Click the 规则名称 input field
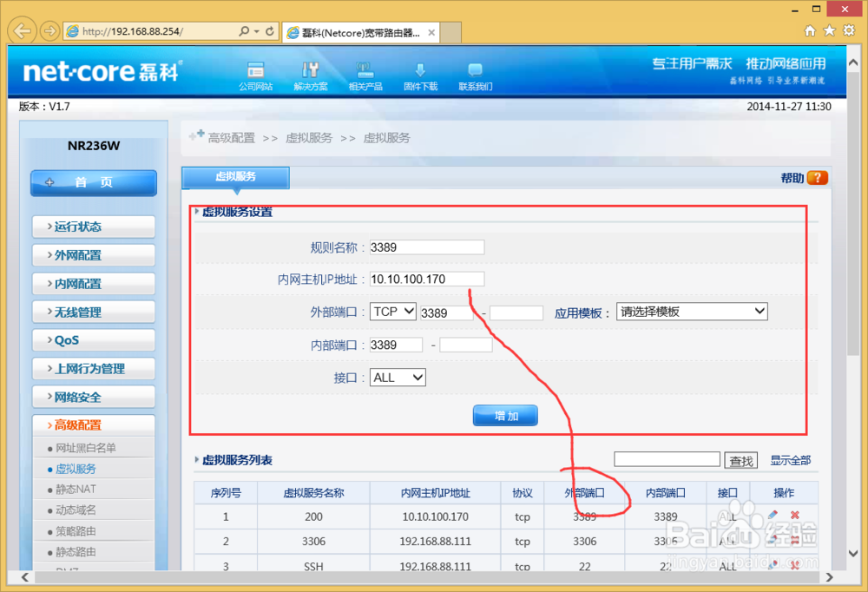Viewport: 868px width, 592px height. [427, 247]
